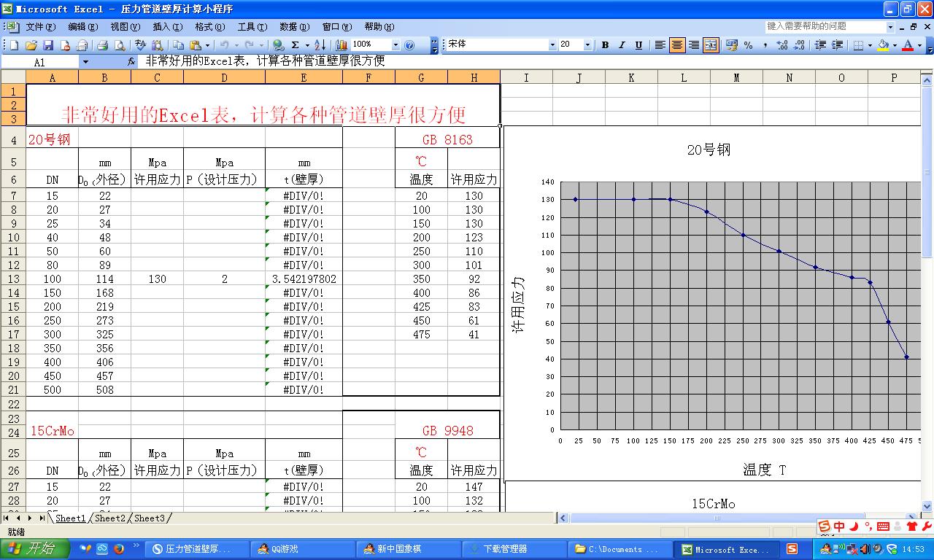Open the 格式(O) menu
934x560 pixels.
point(209,27)
